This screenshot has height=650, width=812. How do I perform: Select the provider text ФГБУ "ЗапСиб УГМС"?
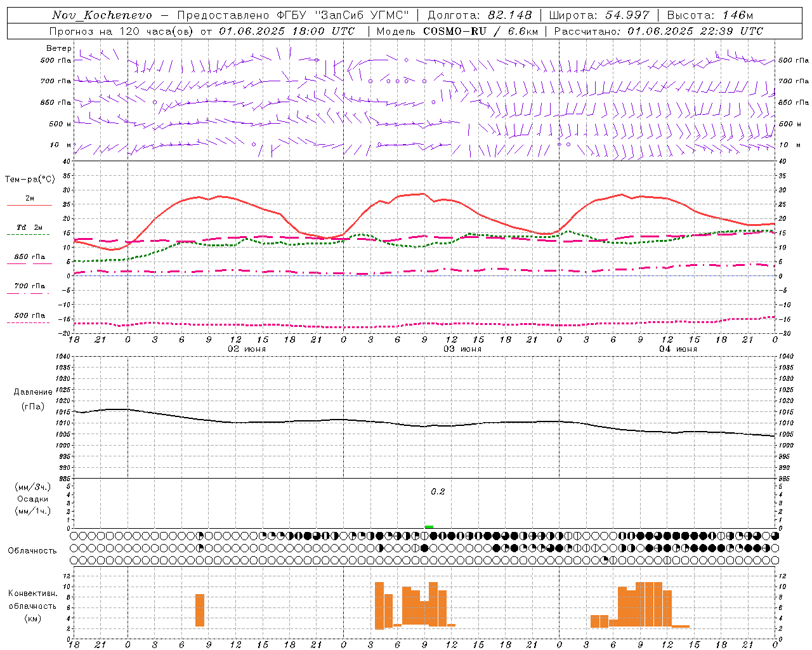pos(343,15)
